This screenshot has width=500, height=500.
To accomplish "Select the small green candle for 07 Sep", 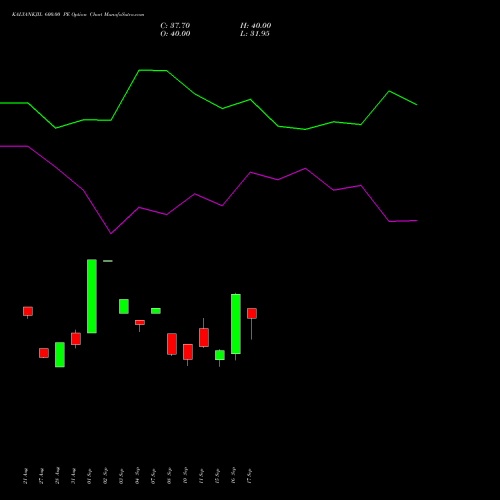I will (x=156, y=311).
